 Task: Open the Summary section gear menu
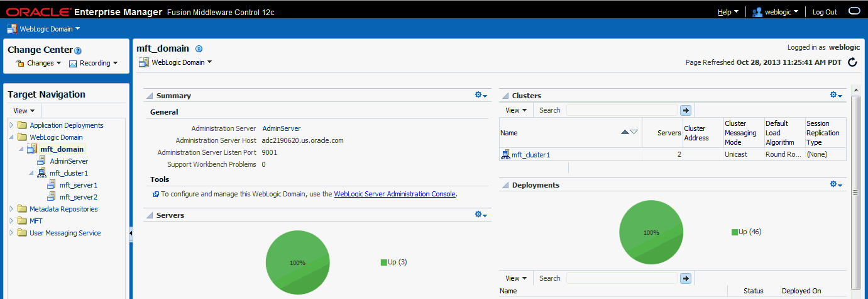tap(481, 95)
